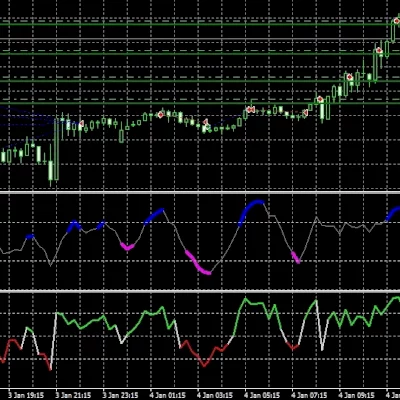Click the red arrow marker above the 21:15 candles

(x=80, y=124)
